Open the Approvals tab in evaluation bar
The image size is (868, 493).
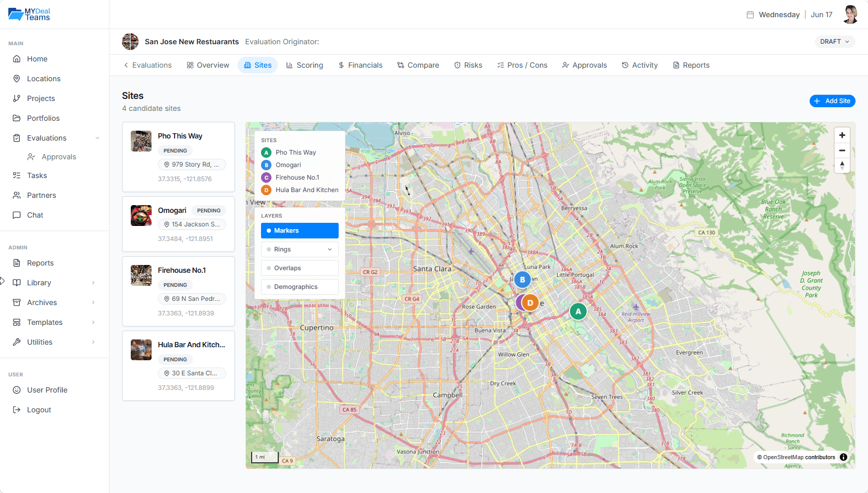coord(585,65)
